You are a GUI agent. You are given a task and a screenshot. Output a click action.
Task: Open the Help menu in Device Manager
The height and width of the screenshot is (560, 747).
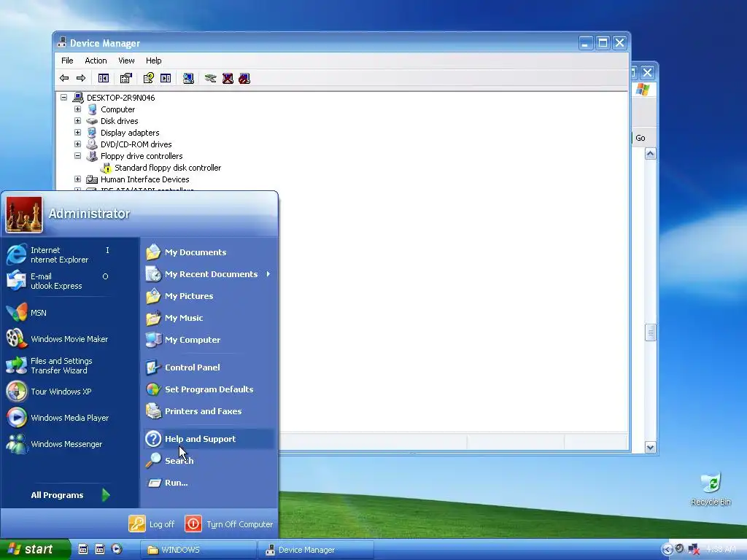tap(153, 61)
